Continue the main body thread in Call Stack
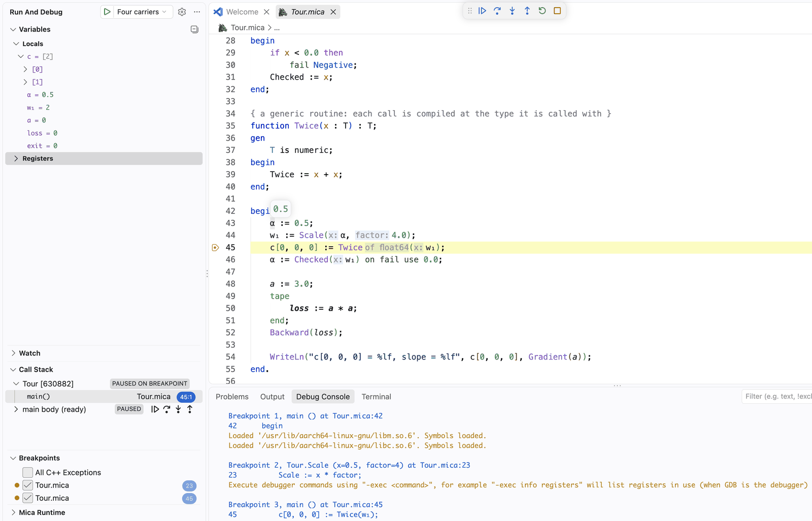The height and width of the screenshot is (521, 812). point(155,409)
